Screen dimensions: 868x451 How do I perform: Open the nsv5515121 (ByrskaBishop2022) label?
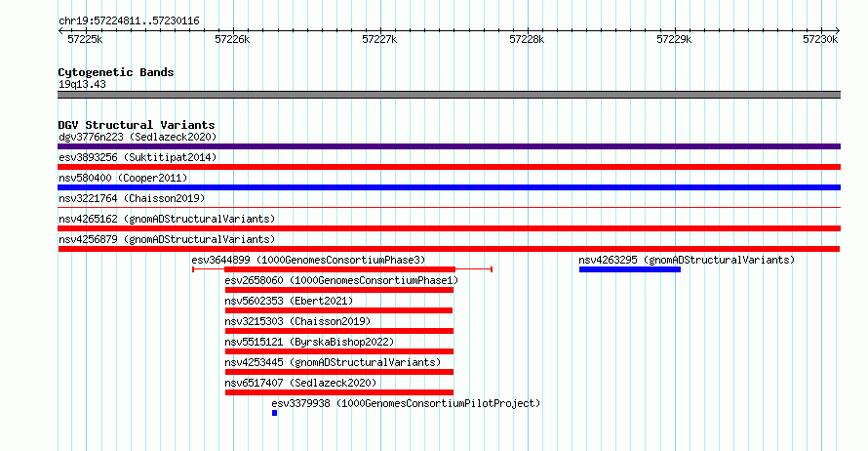click(309, 342)
